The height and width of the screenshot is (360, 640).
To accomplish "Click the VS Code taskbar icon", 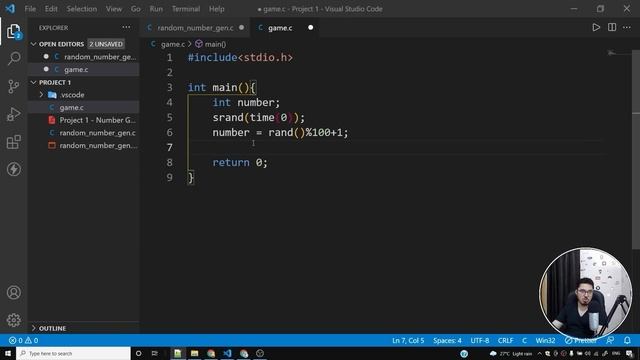I will click(227, 353).
